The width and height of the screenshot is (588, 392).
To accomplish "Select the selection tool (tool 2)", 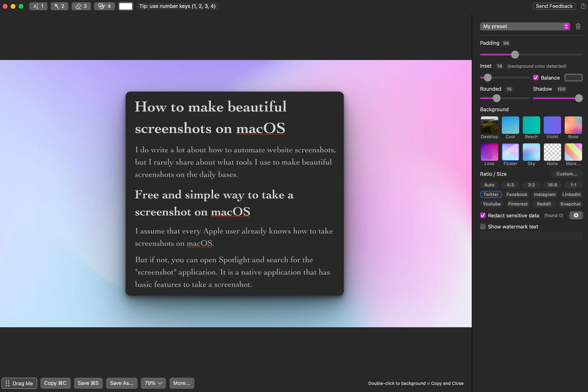I will tap(59, 6).
